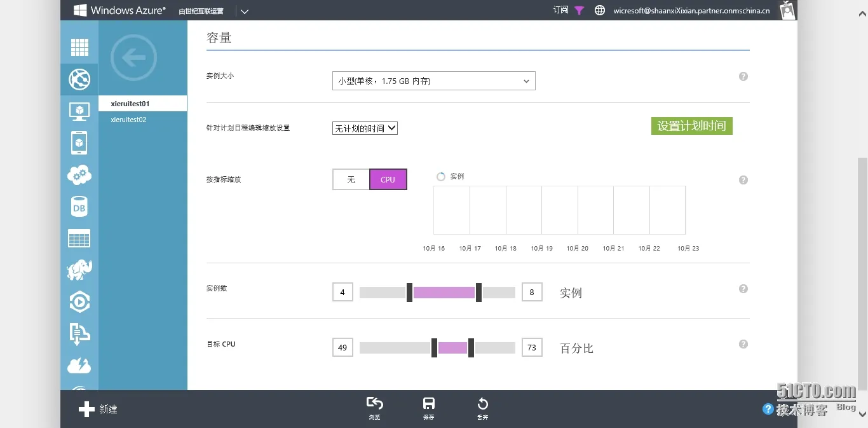Open help question mark in bottom bar

pos(768,409)
